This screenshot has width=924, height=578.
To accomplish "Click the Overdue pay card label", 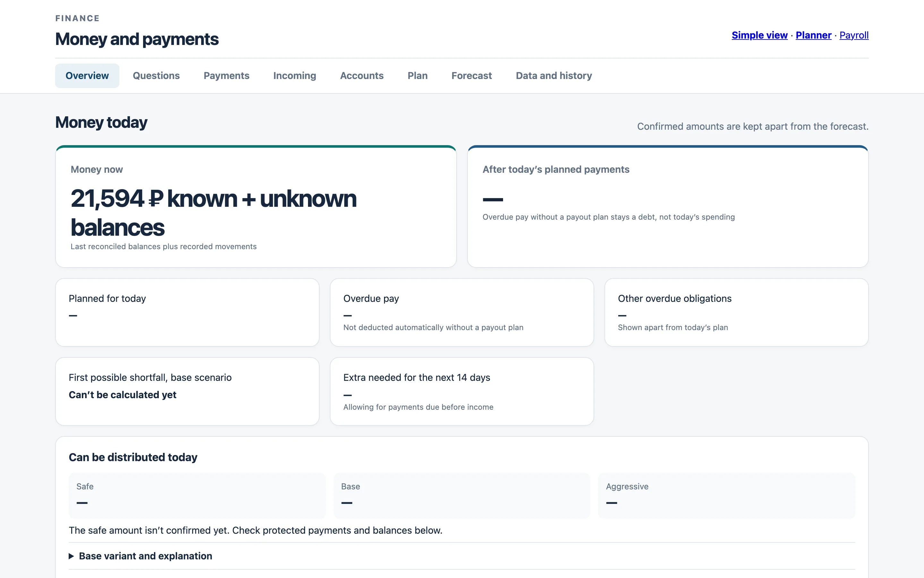I will coord(371,299).
